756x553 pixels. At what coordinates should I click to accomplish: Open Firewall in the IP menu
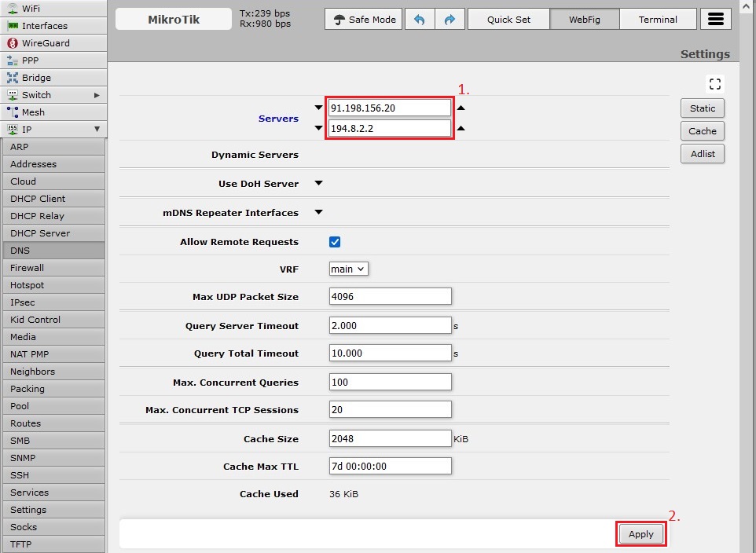pos(28,268)
